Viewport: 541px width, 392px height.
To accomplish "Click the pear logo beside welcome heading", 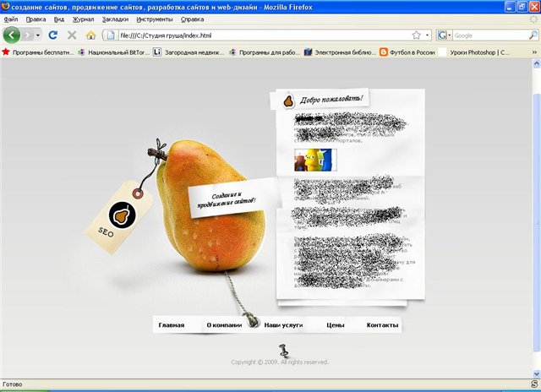I will coord(287,101).
